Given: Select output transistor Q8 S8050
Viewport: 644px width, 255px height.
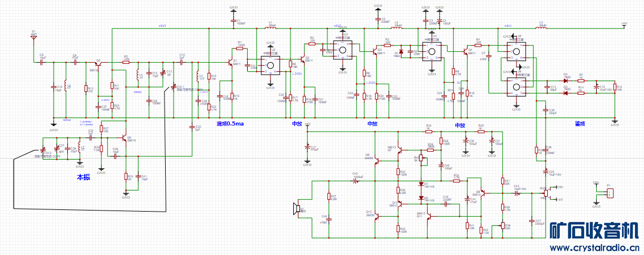Looking at the screenshot, I should coord(376,160).
